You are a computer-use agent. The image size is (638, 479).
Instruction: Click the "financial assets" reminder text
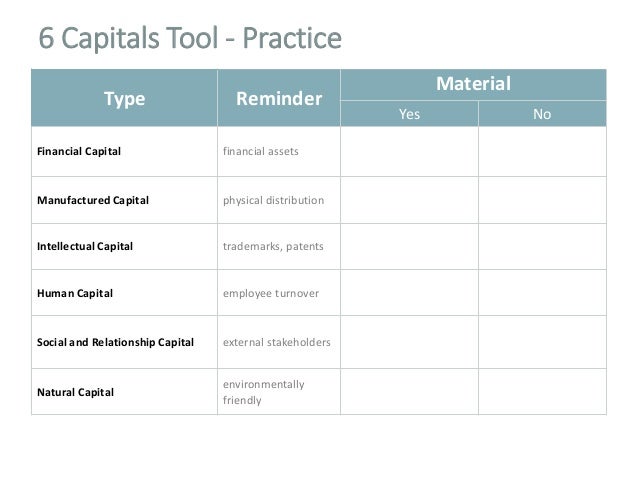point(261,153)
